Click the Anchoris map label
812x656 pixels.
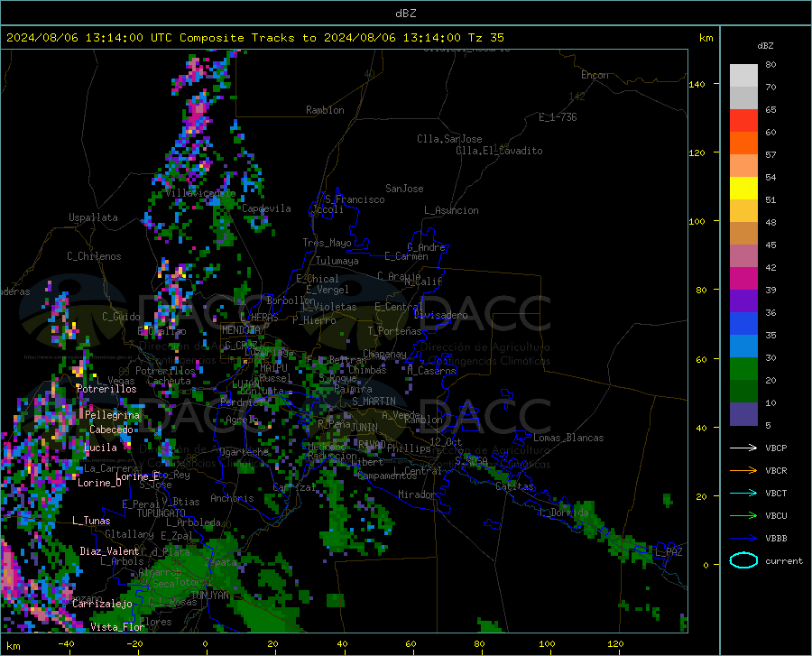click(232, 498)
